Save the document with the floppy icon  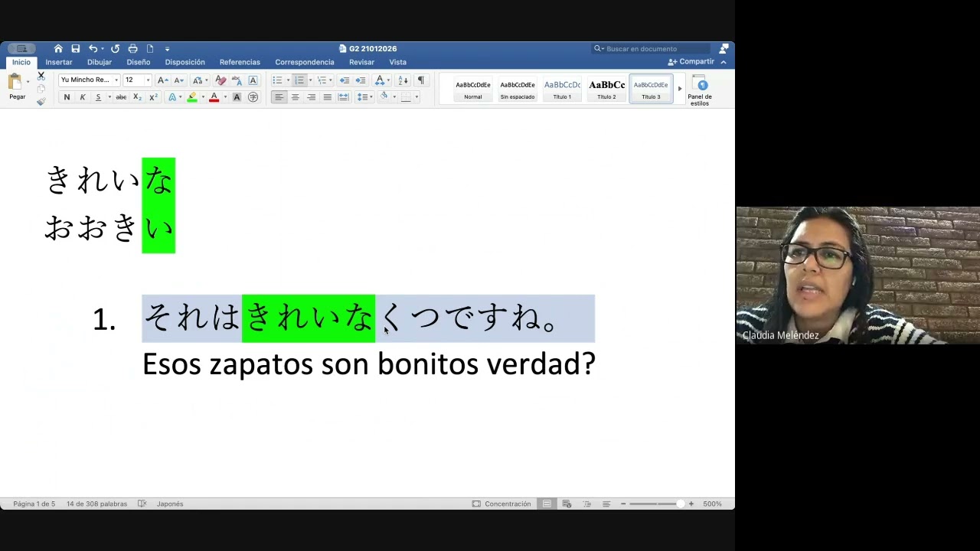(76, 48)
